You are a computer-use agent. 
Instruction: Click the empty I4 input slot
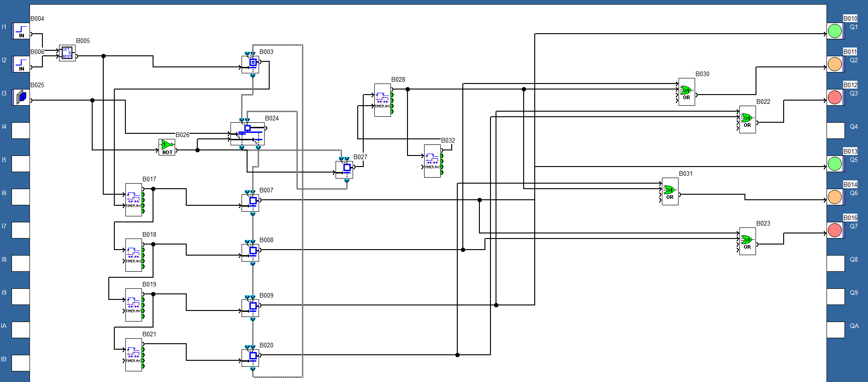pos(21,131)
